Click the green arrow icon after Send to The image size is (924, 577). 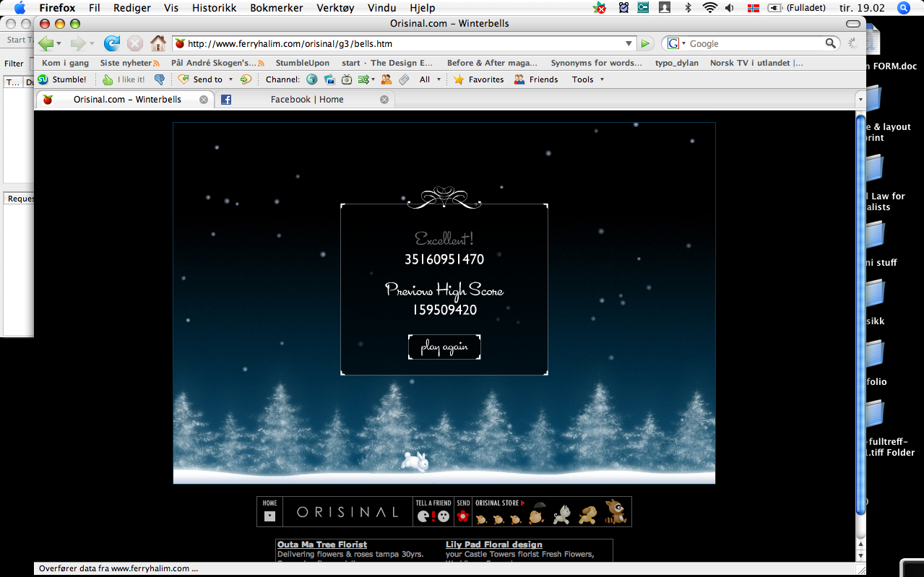pos(246,79)
